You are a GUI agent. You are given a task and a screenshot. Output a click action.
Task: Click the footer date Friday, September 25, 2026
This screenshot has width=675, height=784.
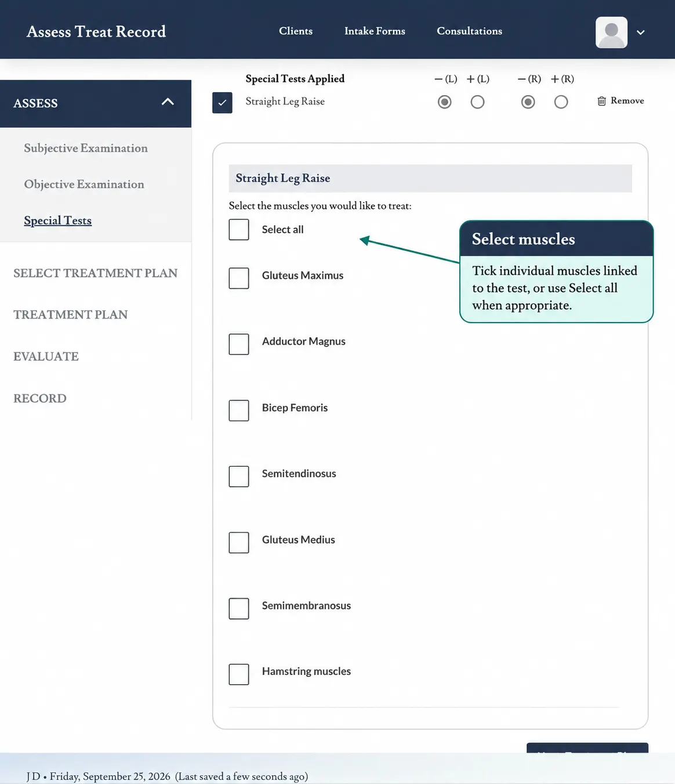click(110, 776)
